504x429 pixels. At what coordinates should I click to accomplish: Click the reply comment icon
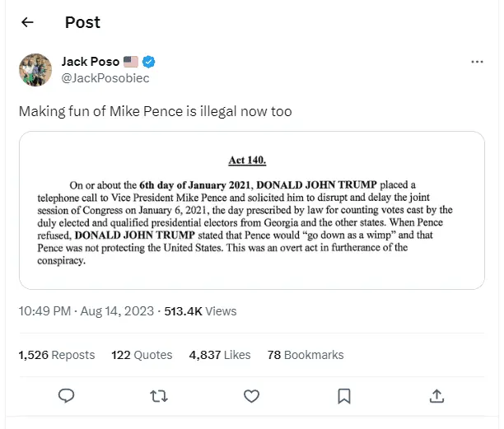coord(68,396)
